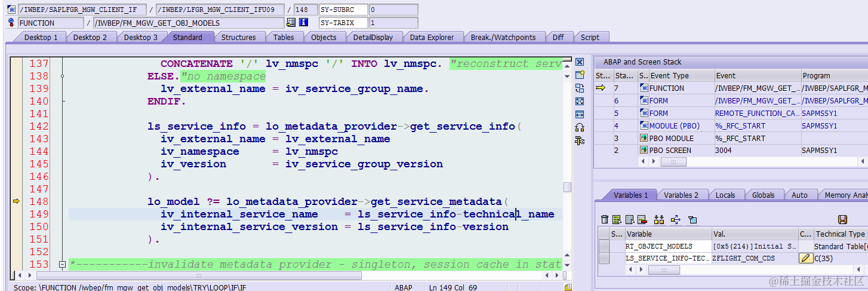Screen dimensions: 868x291
Task: Click the Event Type column header in stack
Action: pyautogui.click(x=681, y=75)
